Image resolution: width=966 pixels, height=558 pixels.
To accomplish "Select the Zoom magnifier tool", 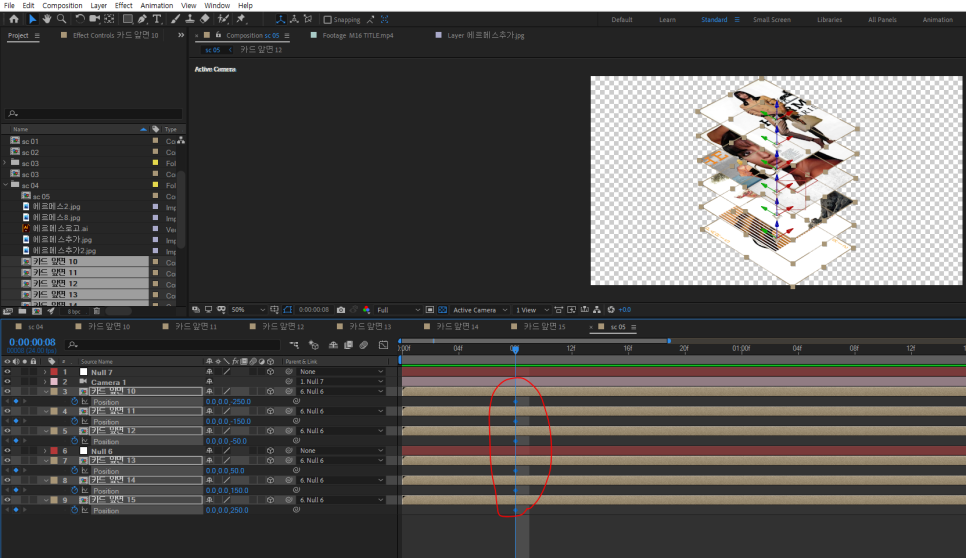I will tap(62, 19).
